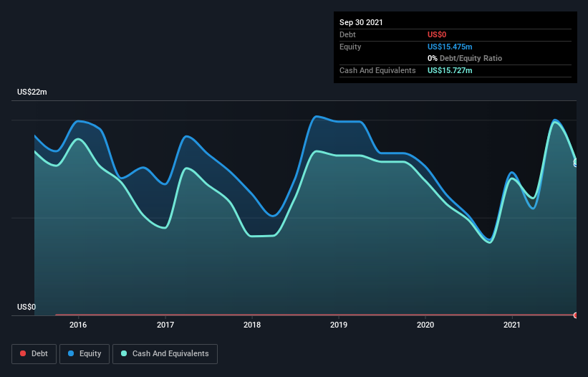Click the Equity value US$15.475m

450,47
